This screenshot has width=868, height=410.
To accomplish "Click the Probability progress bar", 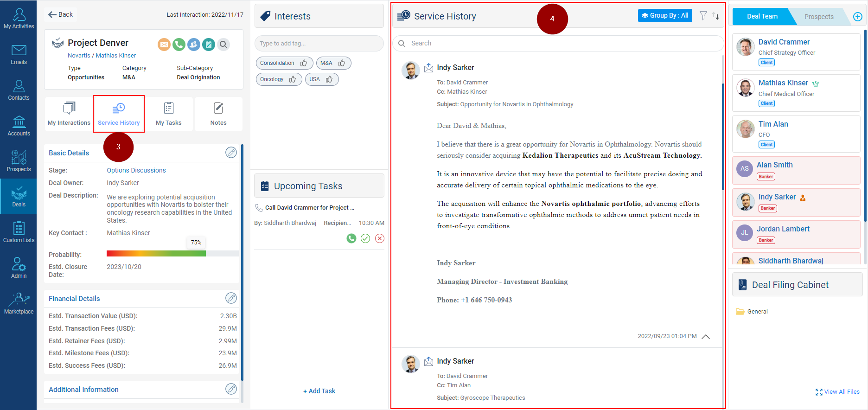I will click(x=172, y=254).
